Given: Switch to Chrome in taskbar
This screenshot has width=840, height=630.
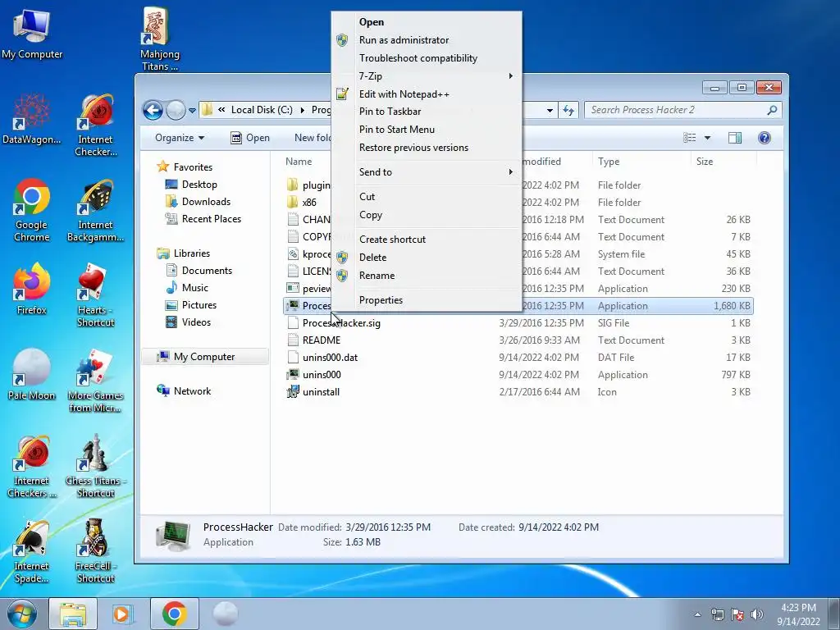Looking at the screenshot, I should 174,614.
